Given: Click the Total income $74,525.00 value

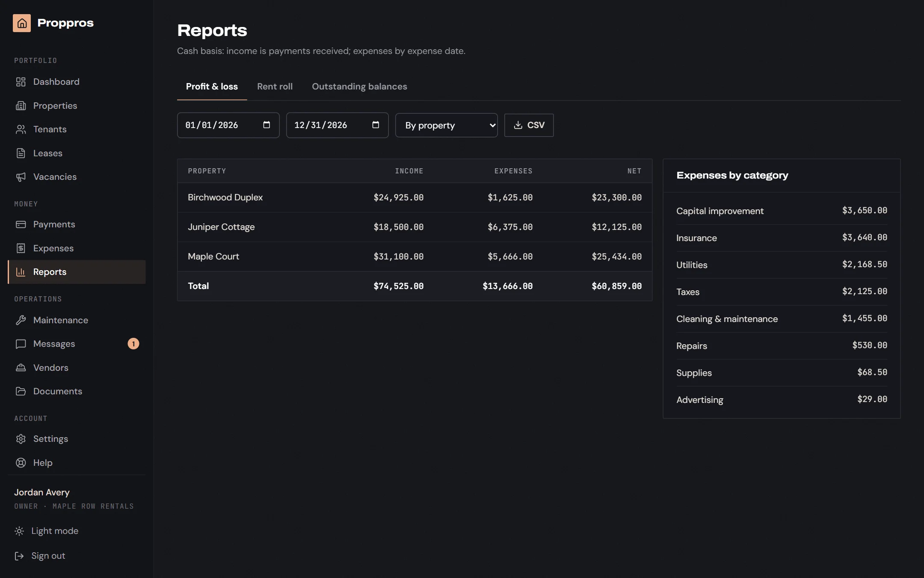Looking at the screenshot, I should point(398,286).
